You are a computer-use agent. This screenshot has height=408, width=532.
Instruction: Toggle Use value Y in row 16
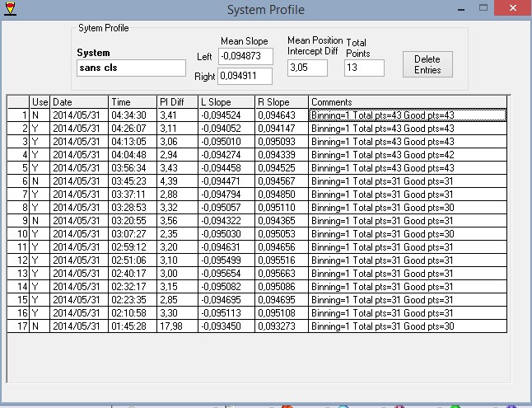(x=40, y=313)
